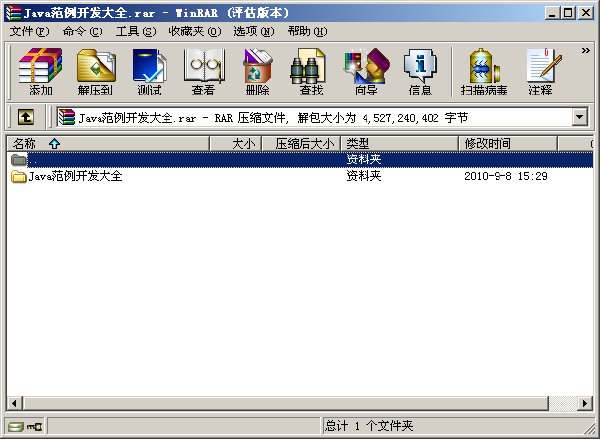This screenshot has height=439, width=600.
Task: Sort by 类型 column header
Action: point(399,144)
